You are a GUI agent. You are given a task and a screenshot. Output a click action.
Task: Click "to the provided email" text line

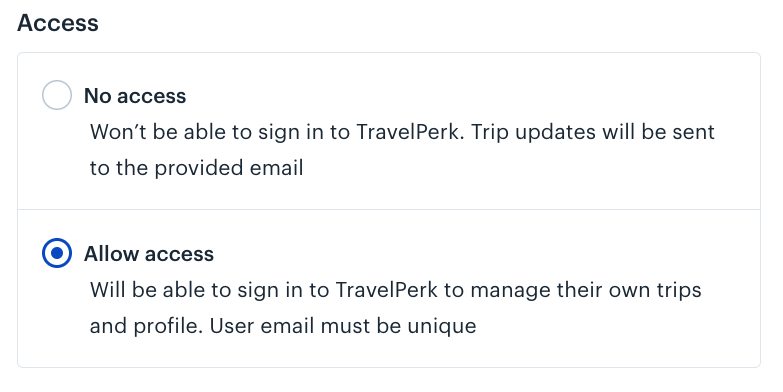pyautogui.click(x=196, y=168)
